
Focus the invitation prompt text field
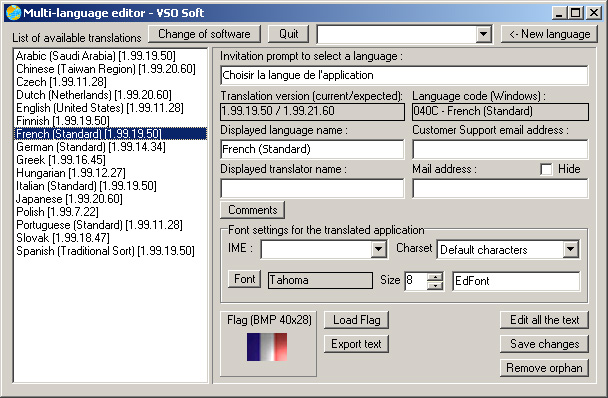[404, 75]
